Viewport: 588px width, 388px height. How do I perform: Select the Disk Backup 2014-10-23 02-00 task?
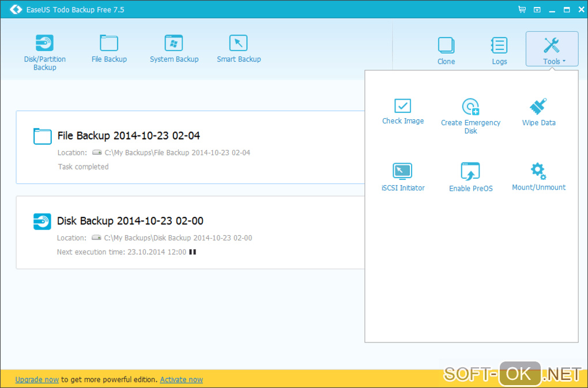click(190, 232)
